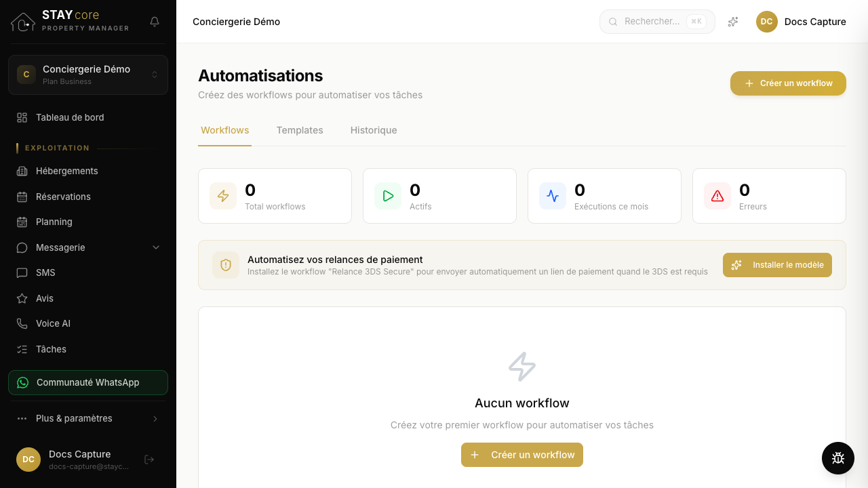The image size is (868, 488).
Task: Click the Tâches checklist icon
Action: click(x=22, y=349)
